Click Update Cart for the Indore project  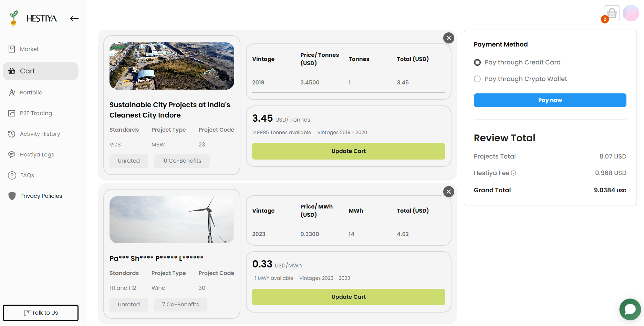348,151
